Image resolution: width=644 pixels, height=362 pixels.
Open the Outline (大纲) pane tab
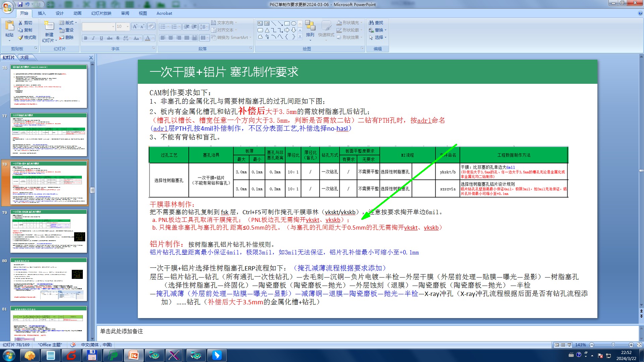click(x=24, y=58)
